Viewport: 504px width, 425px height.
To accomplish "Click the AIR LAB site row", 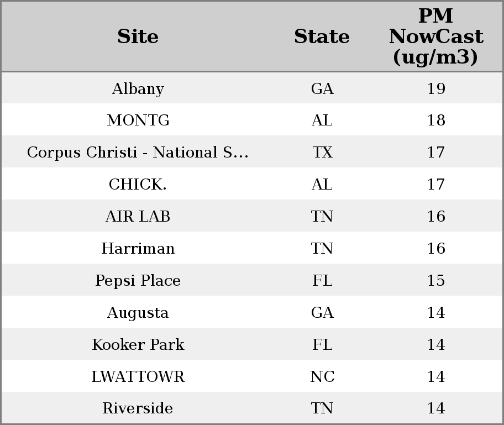I will 138,217.
